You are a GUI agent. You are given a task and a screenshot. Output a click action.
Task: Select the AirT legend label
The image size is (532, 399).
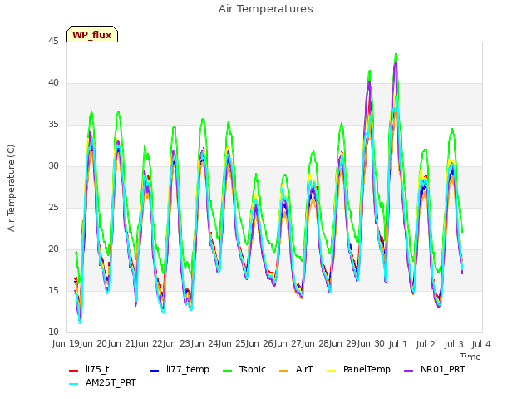304,369
